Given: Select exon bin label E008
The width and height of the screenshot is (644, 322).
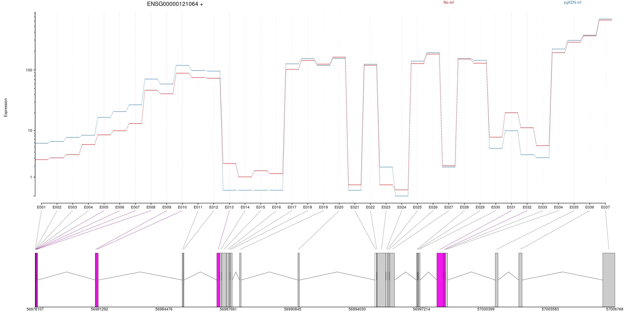Looking at the screenshot, I should tap(151, 207).
